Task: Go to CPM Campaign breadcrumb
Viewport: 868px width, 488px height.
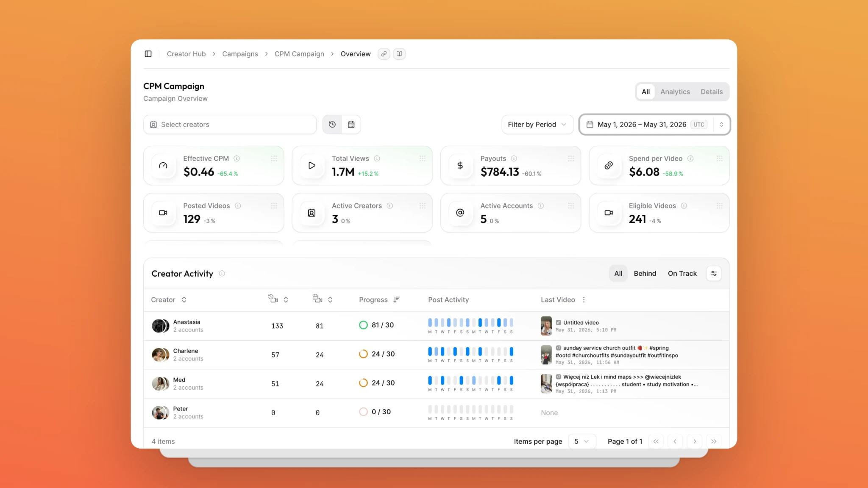Action: pyautogui.click(x=299, y=54)
